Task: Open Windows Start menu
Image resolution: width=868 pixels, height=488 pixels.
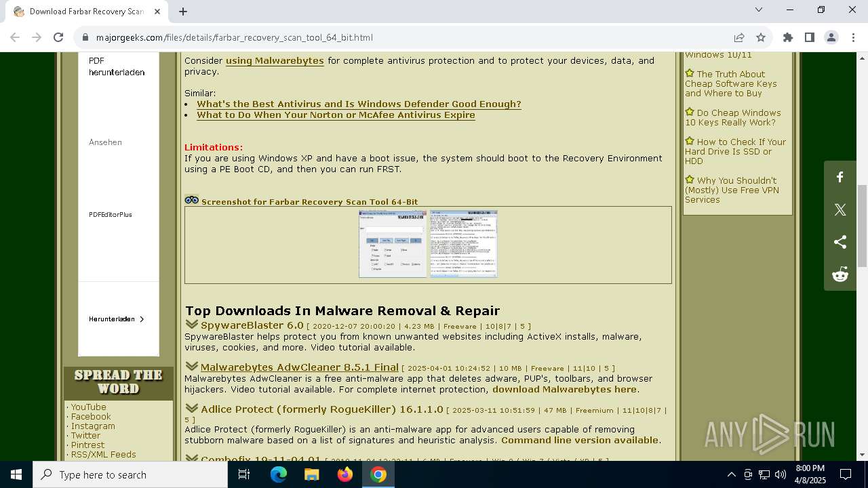Action: pyautogui.click(x=16, y=474)
